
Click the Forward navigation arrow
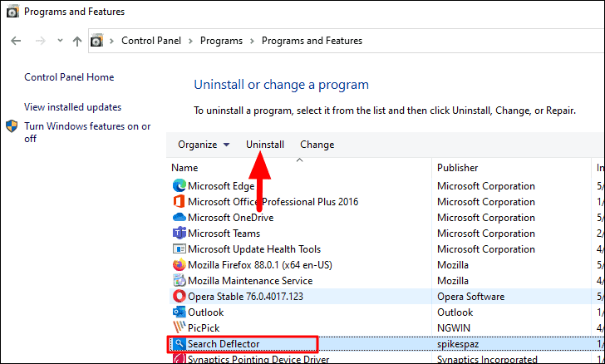[41, 41]
